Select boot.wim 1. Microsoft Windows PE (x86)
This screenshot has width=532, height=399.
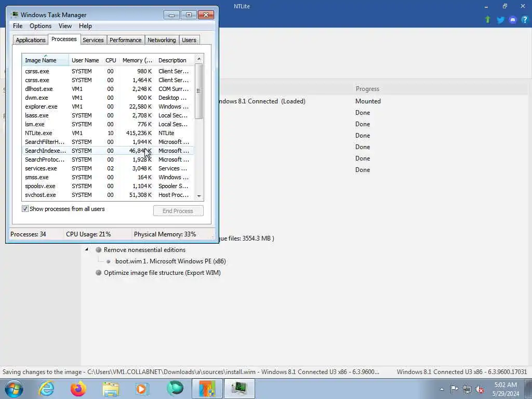pos(170,261)
